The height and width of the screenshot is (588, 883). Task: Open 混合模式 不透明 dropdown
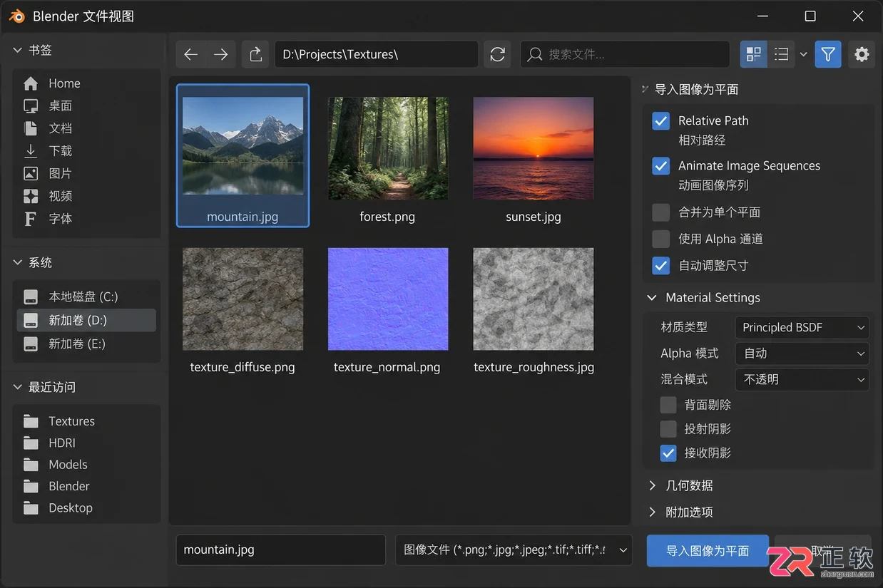point(802,380)
